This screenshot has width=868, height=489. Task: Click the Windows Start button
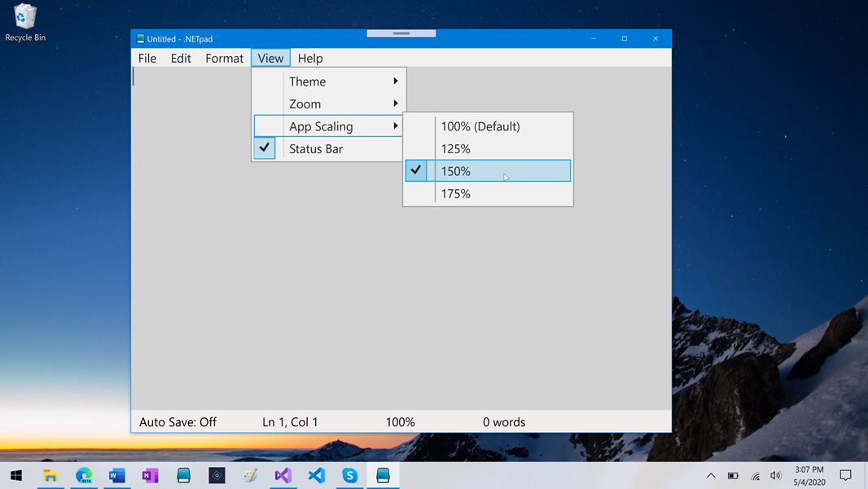click(x=16, y=475)
